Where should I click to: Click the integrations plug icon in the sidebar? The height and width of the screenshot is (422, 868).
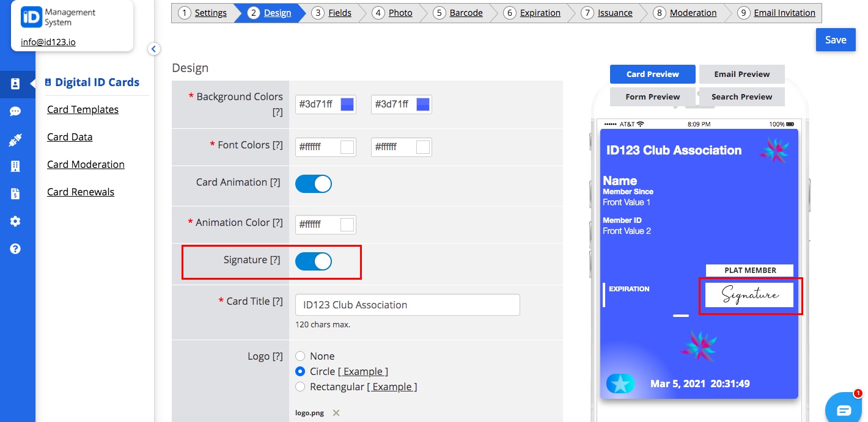point(18,137)
